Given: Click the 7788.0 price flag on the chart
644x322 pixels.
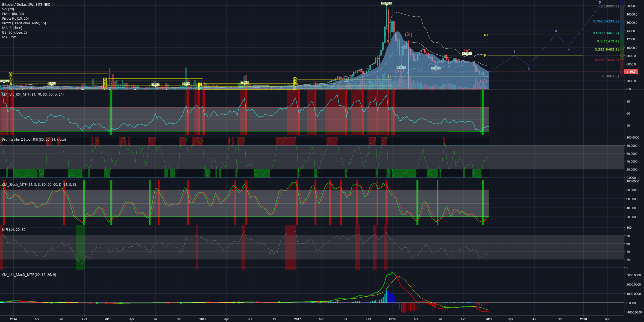Looking at the screenshot, I should tap(467, 53).
